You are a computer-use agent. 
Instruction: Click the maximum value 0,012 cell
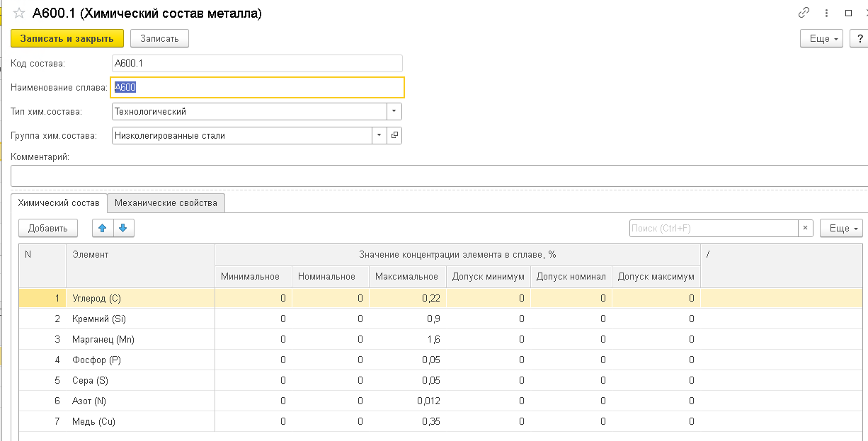[x=408, y=401]
